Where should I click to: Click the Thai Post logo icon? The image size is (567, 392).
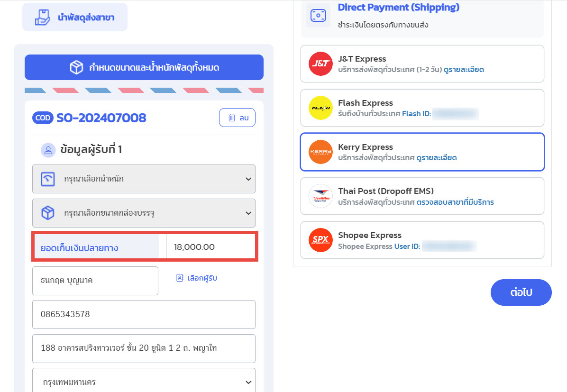tap(320, 196)
